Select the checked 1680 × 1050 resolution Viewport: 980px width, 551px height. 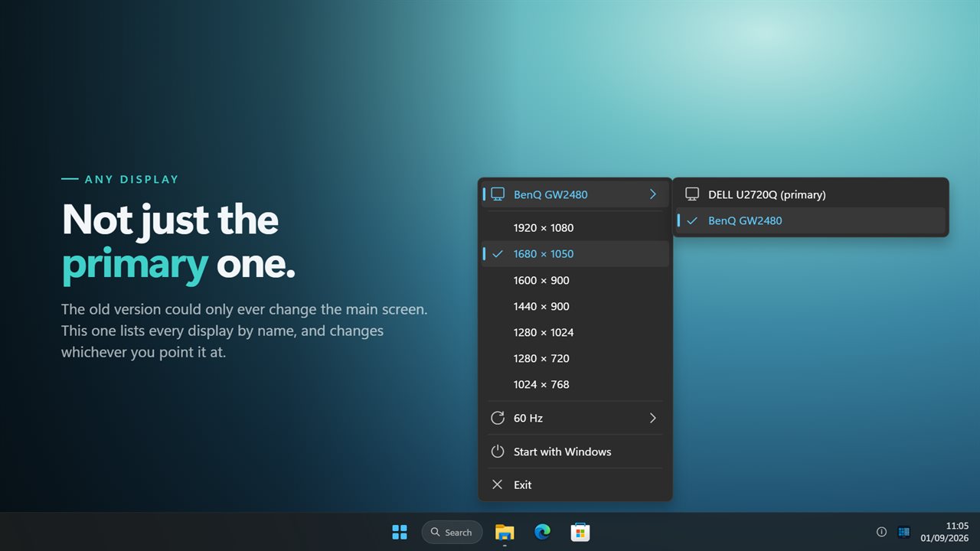575,254
